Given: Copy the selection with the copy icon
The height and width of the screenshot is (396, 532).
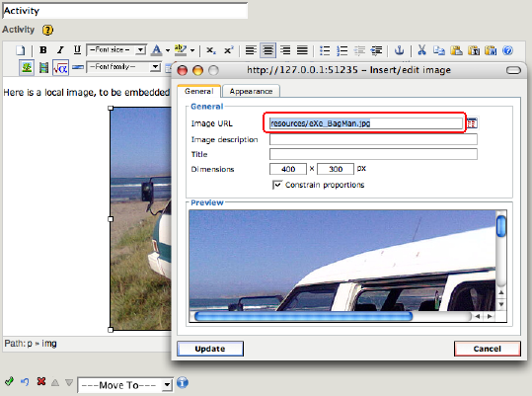Looking at the screenshot, I should point(439,50).
